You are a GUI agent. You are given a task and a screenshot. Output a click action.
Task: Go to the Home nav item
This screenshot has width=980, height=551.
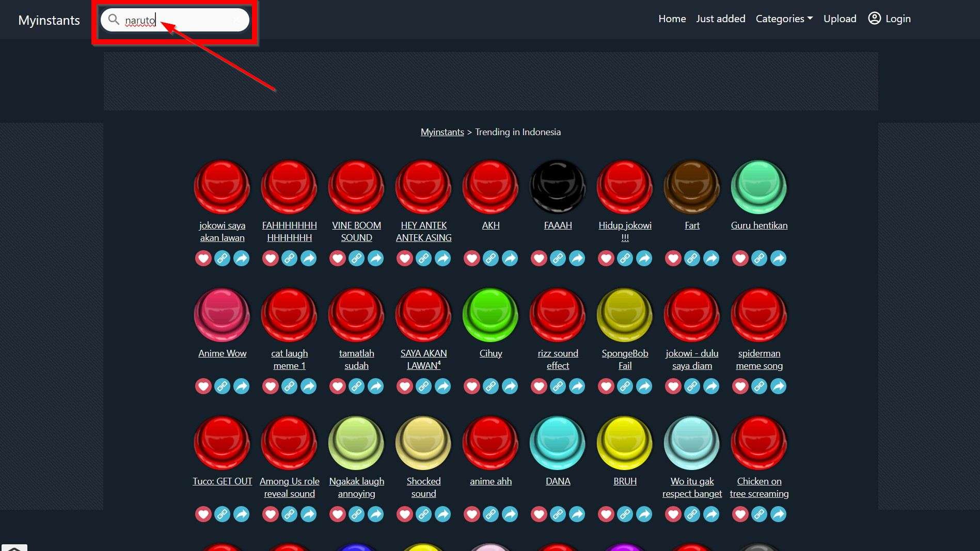pos(672,19)
